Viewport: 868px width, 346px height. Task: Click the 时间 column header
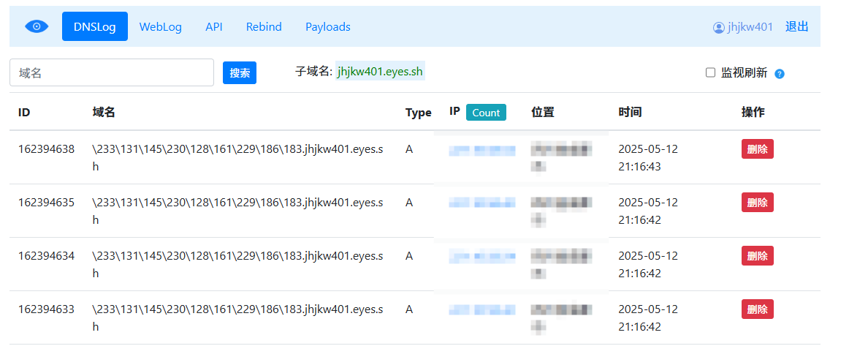pos(630,112)
